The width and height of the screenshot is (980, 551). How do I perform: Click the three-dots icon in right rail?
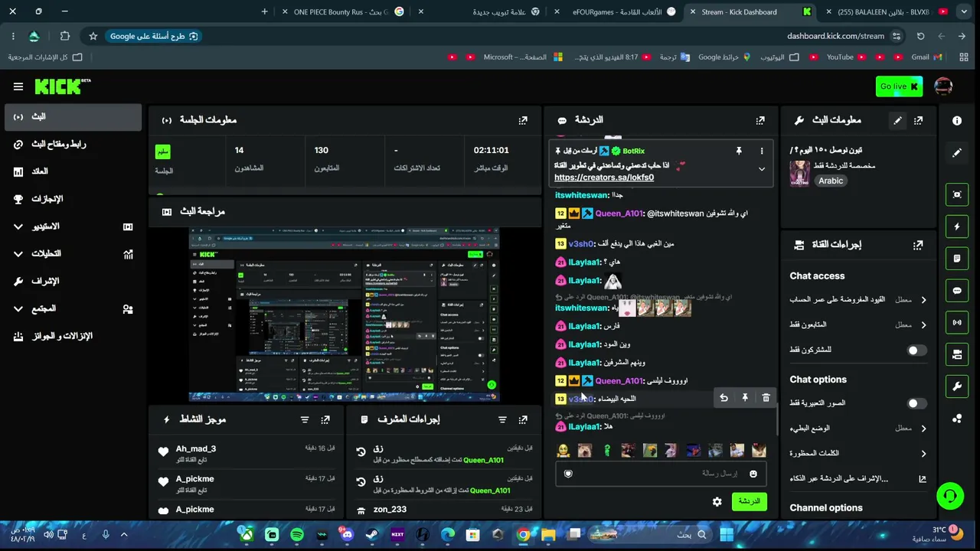pyautogui.click(x=957, y=419)
